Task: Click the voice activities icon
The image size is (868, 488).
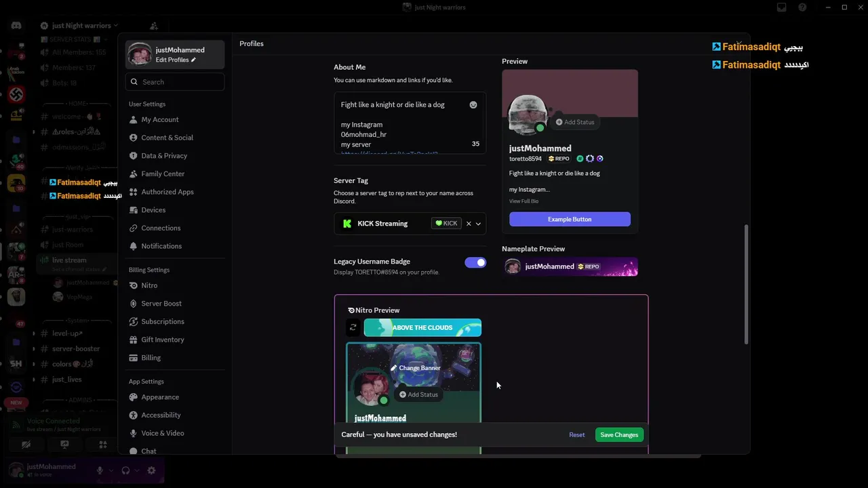Action: [x=103, y=445]
